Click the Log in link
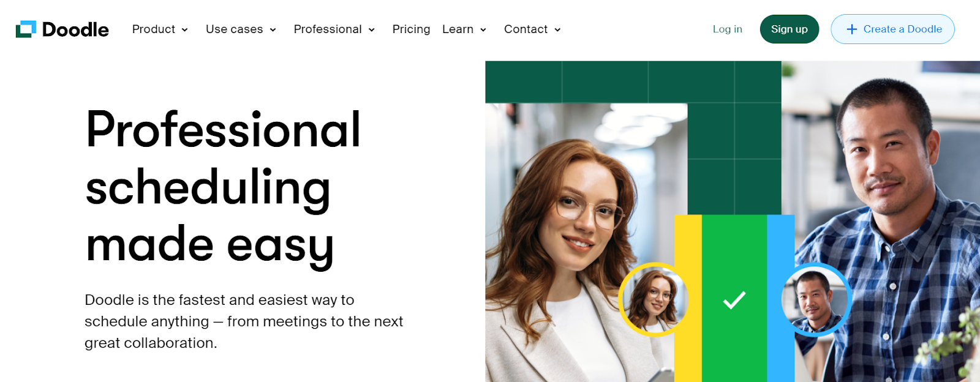 point(727,29)
